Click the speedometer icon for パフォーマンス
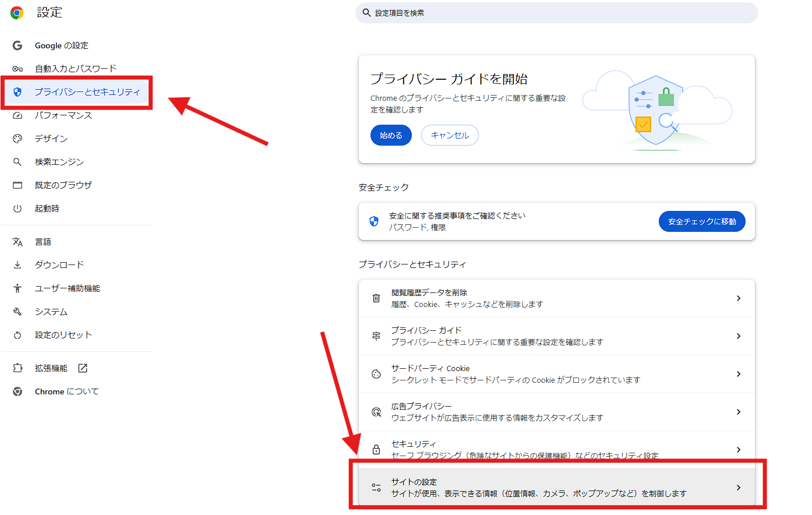 [17, 115]
